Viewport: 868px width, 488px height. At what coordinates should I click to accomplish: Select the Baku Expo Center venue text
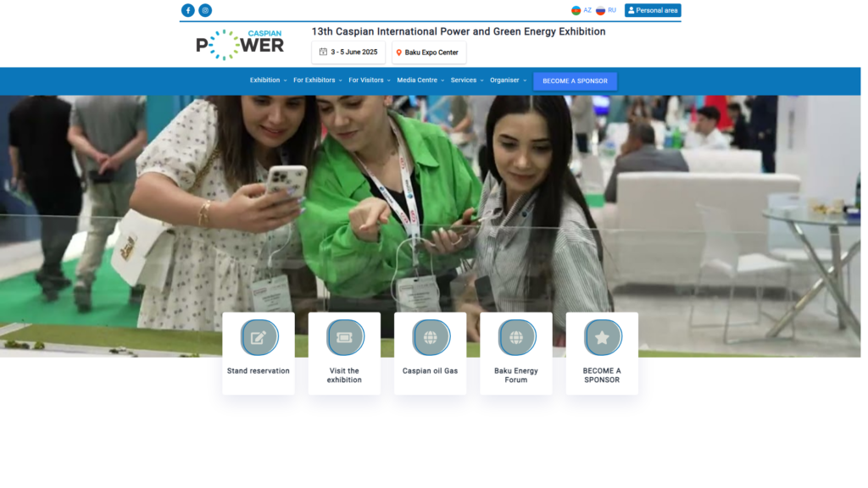point(431,53)
